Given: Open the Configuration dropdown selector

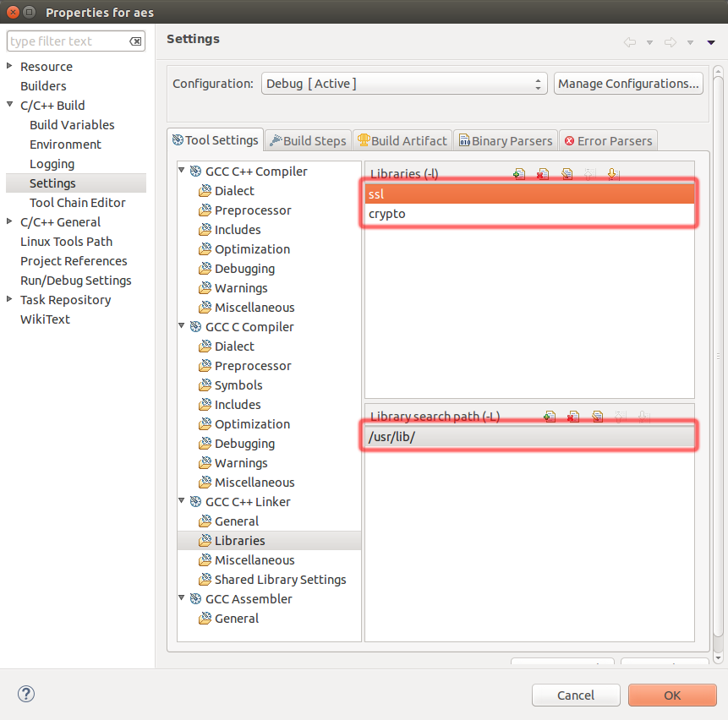Looking at the screenshot, I should click(x=538, y=83).
